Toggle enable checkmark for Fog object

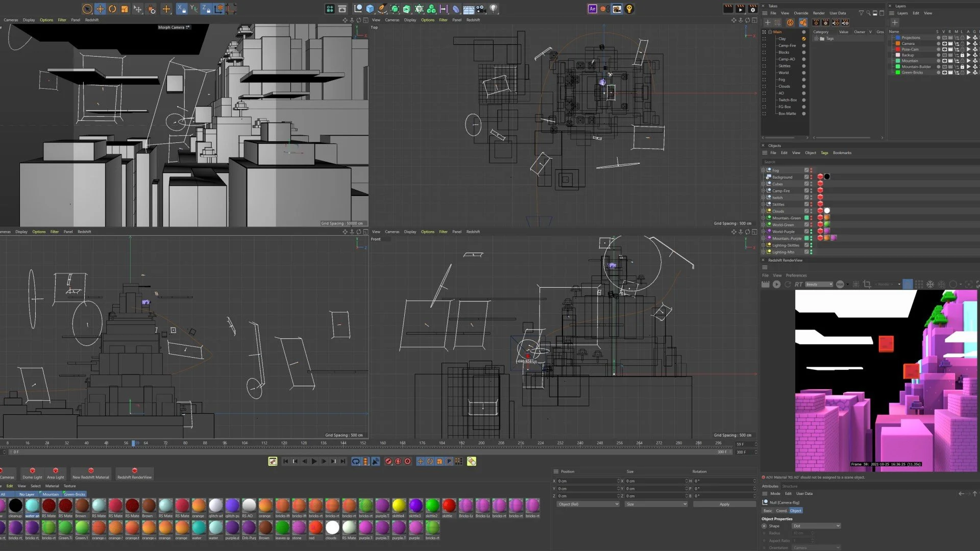(806, 170)
